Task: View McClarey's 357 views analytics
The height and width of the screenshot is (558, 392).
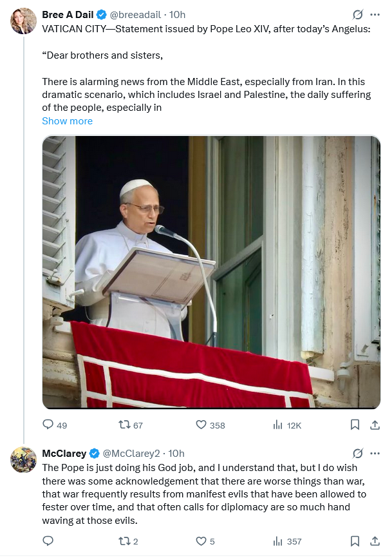Action: pyautogui.click(x=278, y=541)
